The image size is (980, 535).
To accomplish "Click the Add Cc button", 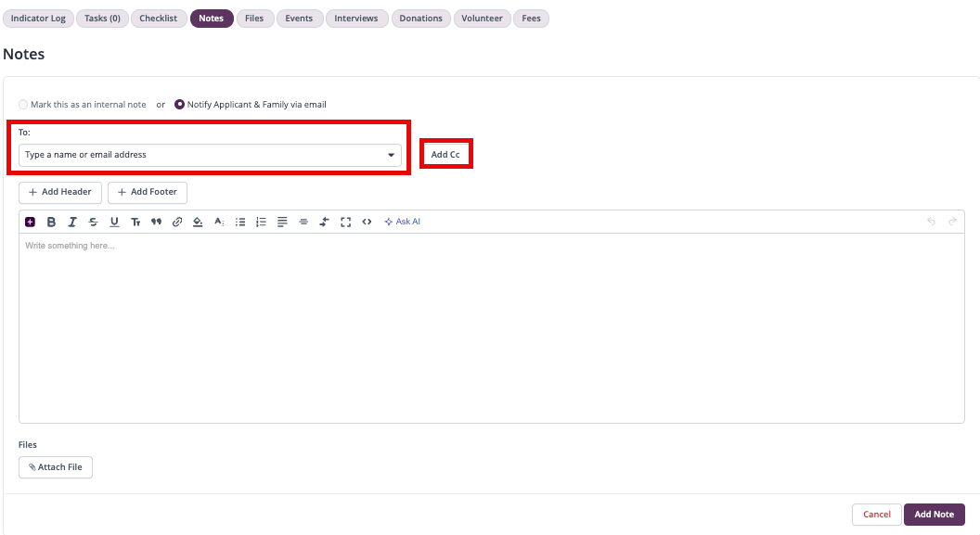I will pyautogui.click(x=445, y=154).
